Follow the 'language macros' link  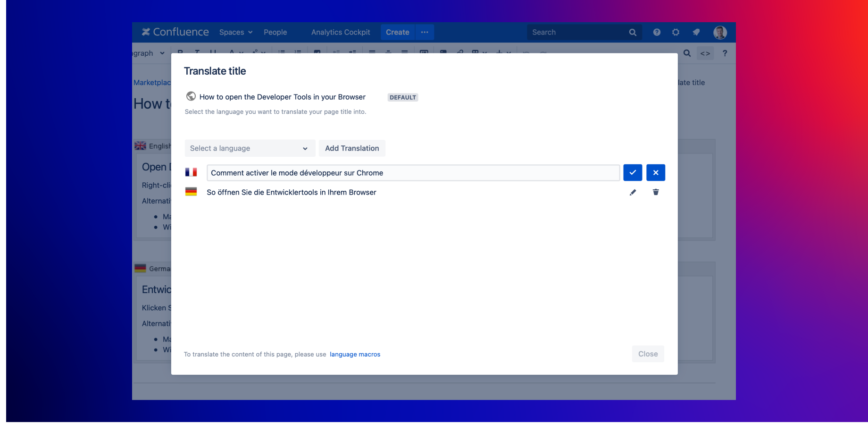(355, 355)
